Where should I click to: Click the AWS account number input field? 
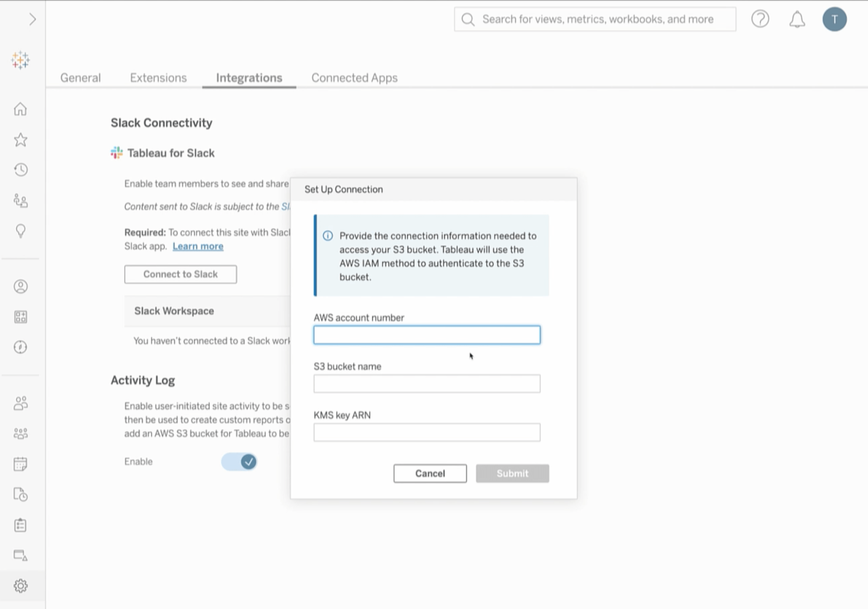427,334
